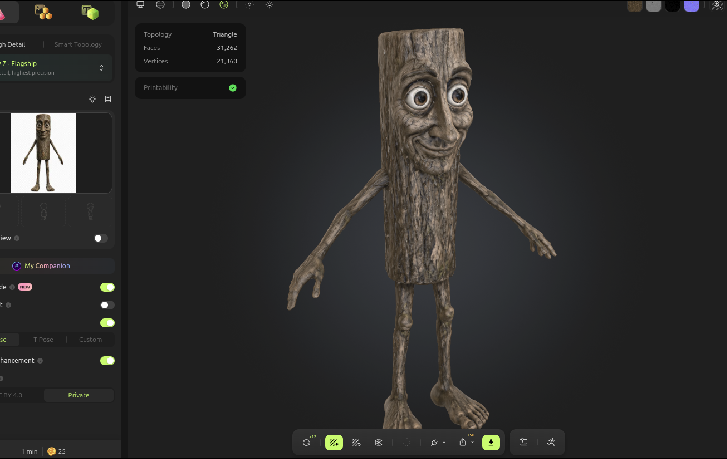Click the bright sun lighting icon
The width and height of the screenshot is (727, 459).
coord(269,5)
